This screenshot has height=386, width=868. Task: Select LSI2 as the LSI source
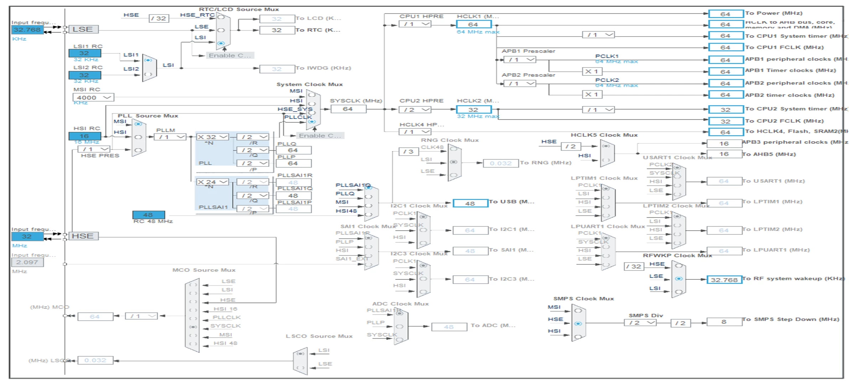[x=148, y=74]
